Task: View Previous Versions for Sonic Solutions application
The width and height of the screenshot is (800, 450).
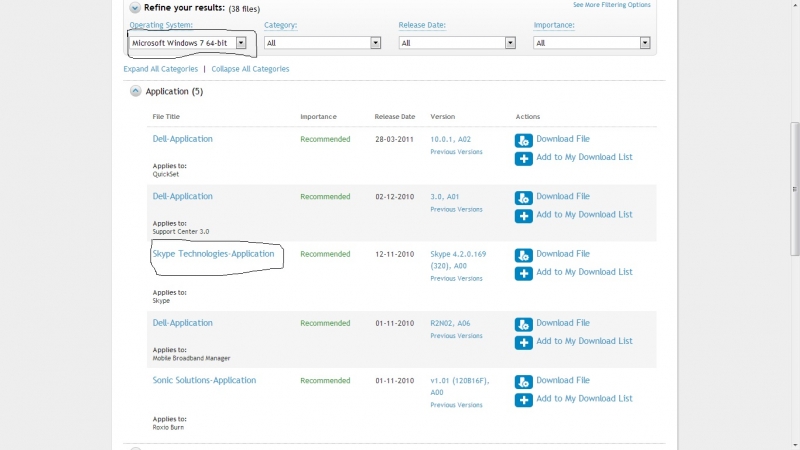Action: (456, 405)
